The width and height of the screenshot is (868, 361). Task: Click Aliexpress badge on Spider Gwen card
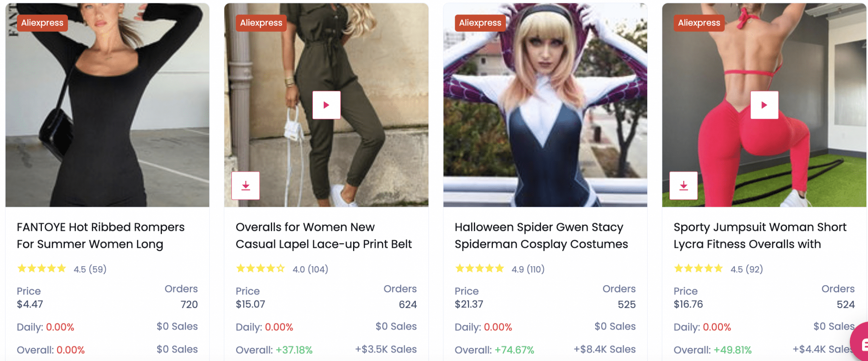[x=480, y=23]
